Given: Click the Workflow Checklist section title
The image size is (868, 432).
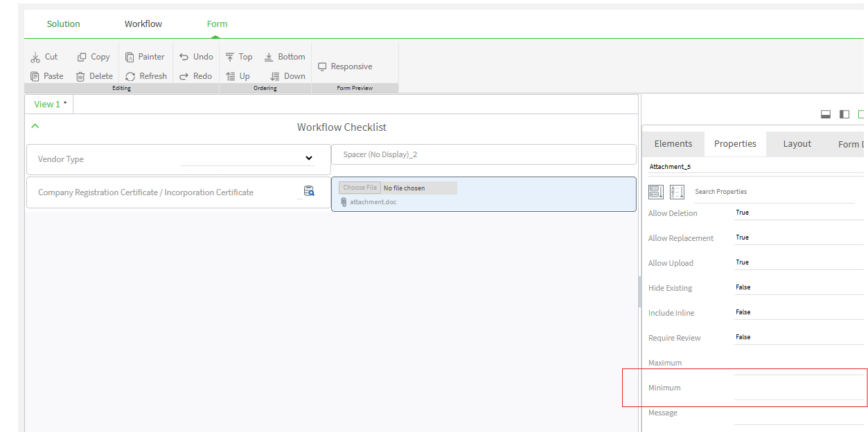Looking at the screenshot, I should 342,127.
